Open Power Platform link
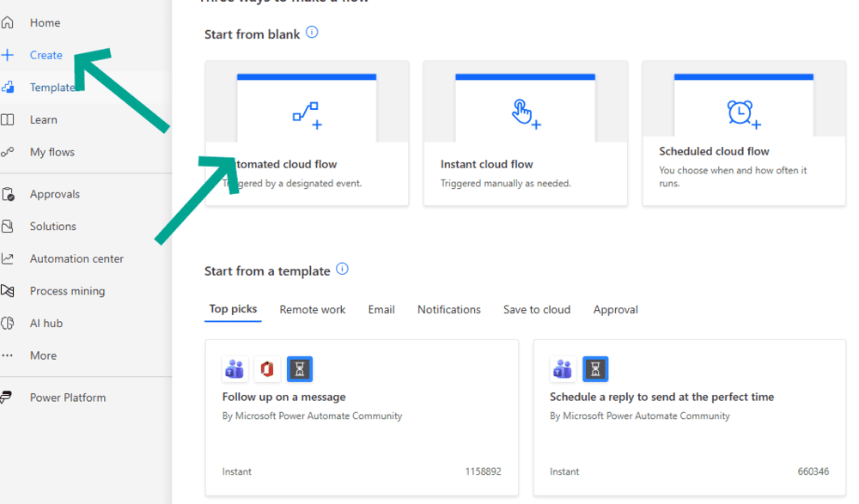The image size is (859, 504). coord(67,398)
